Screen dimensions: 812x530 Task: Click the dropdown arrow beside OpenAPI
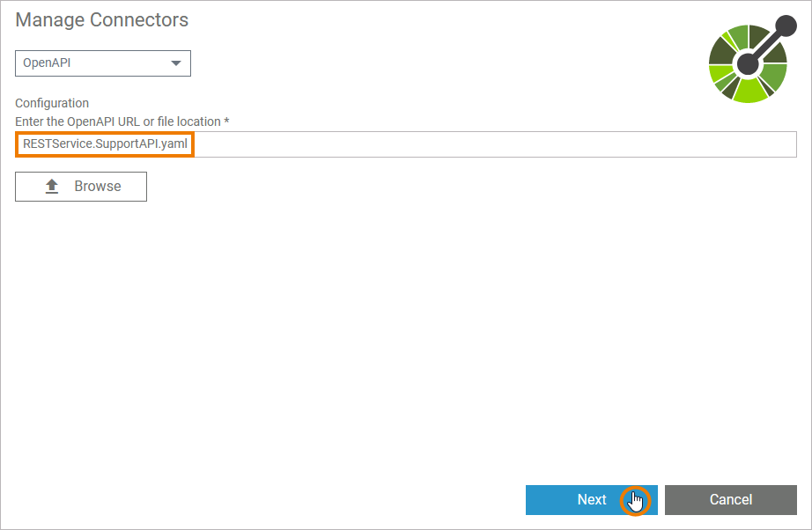point(175,63)
